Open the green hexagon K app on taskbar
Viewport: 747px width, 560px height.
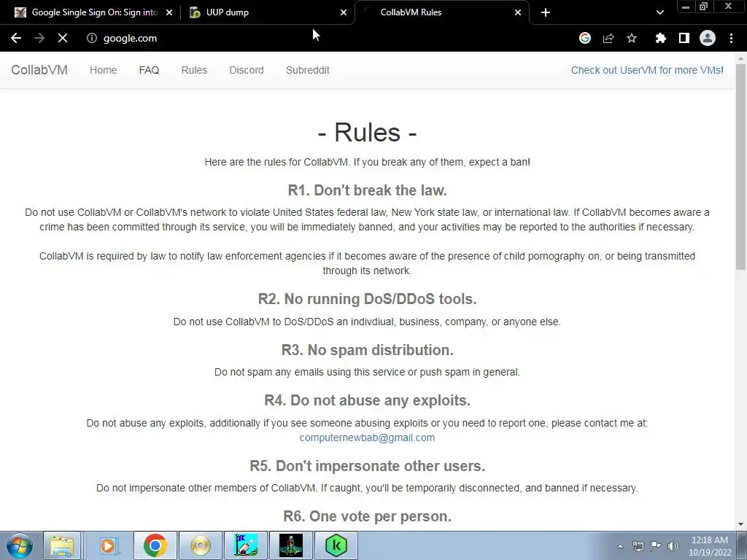click(x=336, y=545)
